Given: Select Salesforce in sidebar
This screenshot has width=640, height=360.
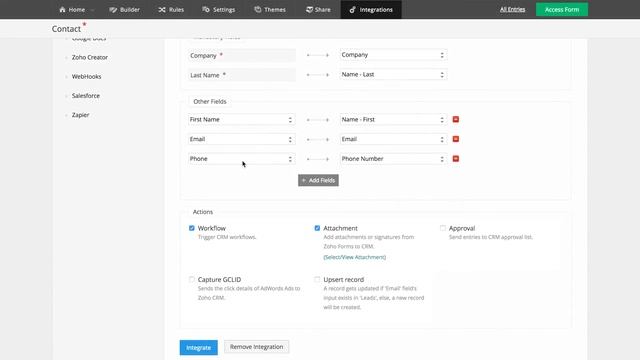Looking at the screenshot, I should [x=86, y=96].
